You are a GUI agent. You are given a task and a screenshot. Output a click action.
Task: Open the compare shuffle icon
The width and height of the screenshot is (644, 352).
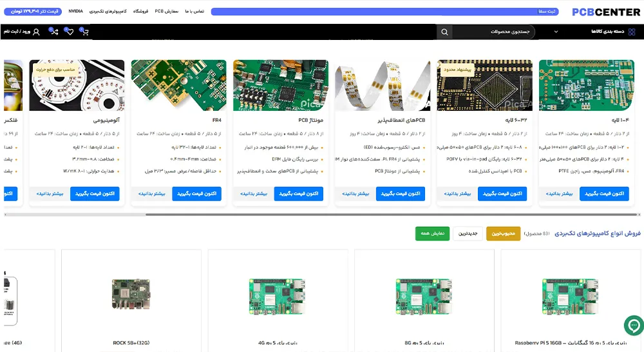coord(53,31)
